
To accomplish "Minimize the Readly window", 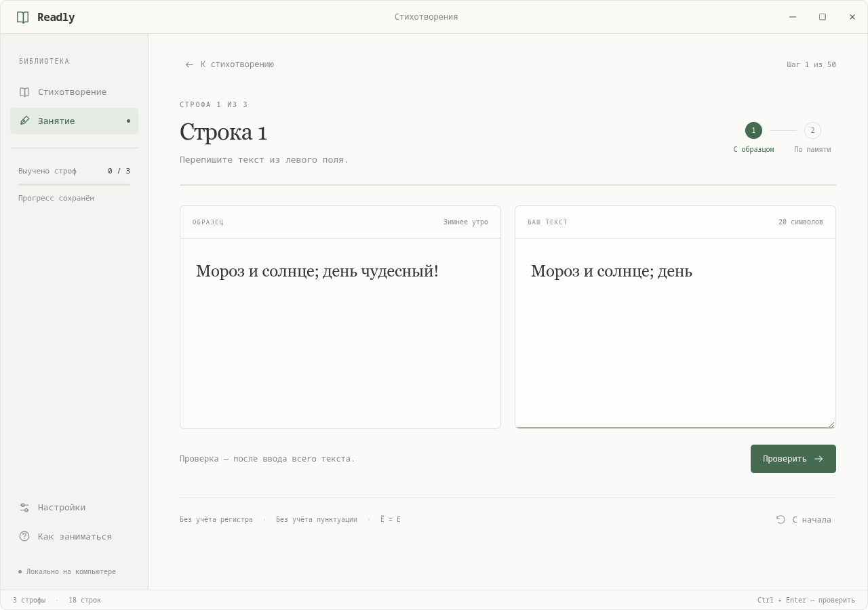I will 793,17.
